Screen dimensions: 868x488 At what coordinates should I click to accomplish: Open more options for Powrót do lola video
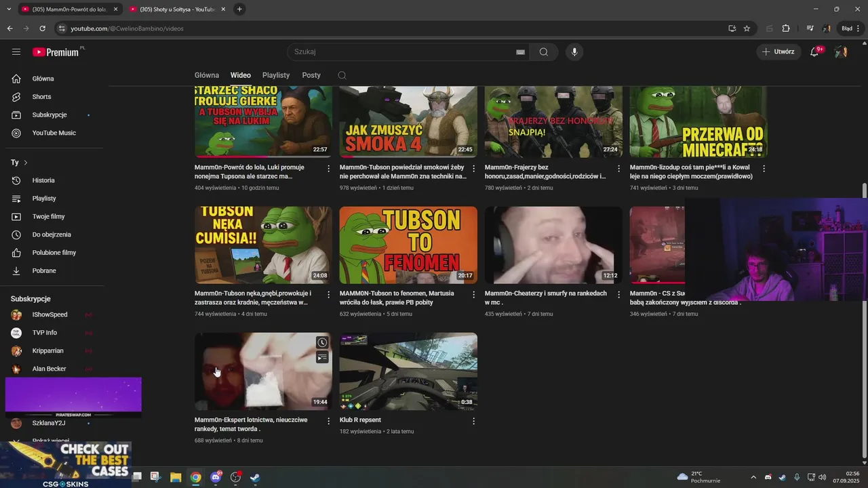329,168
